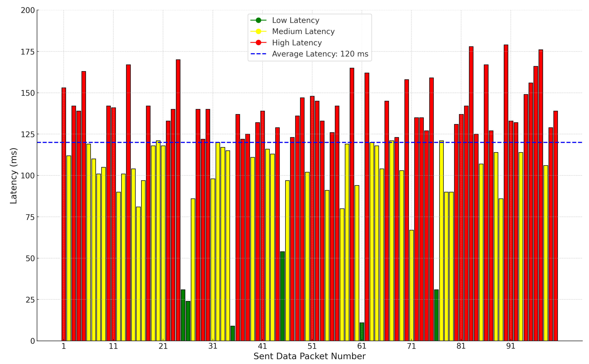Click the 'Medium Latency' legend text
The height and width of the screenshot is (364, 589).
(x=303, y=31)
